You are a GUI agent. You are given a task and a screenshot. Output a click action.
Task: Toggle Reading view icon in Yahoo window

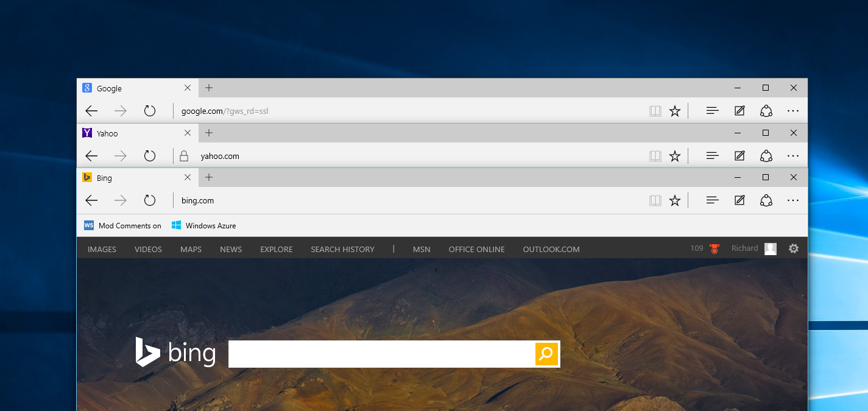[x=655, y=156]
